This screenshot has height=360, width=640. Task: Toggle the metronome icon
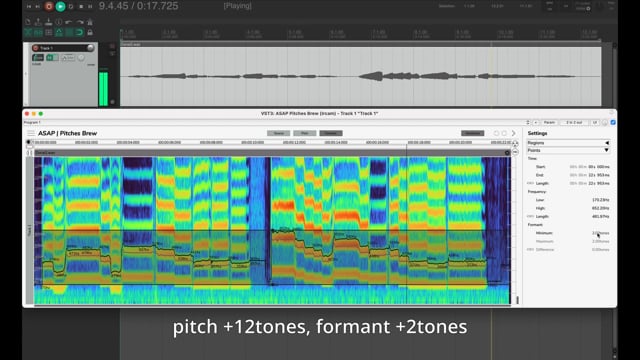pos(90,22)
